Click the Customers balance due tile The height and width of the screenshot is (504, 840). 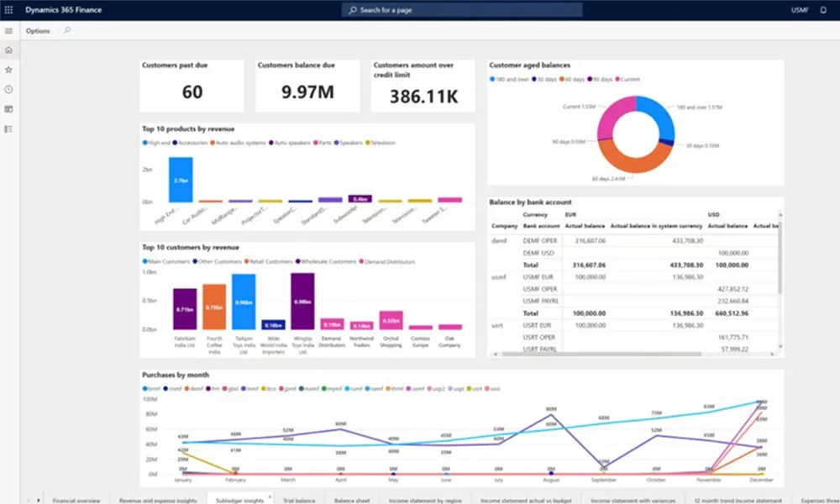[307, 84]
